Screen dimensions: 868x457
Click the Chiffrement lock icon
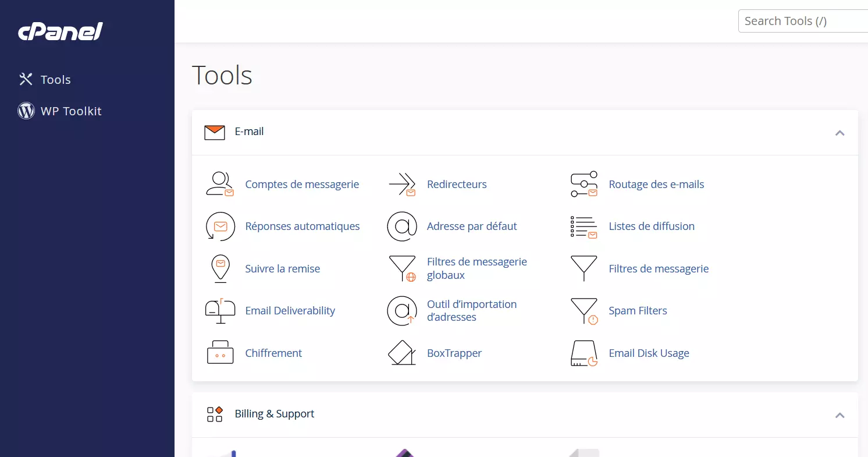[x=220, y=353]
